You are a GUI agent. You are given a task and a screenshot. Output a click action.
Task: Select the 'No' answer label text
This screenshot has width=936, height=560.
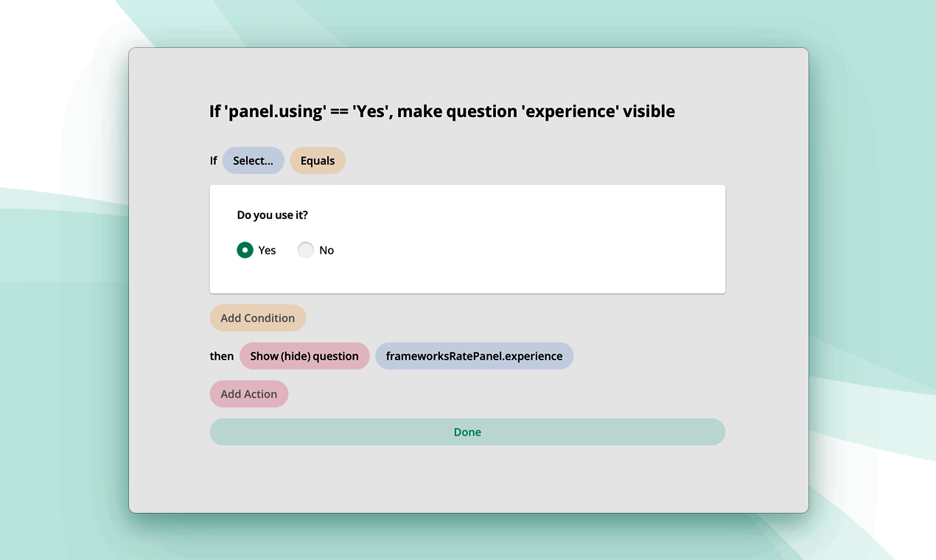[326, 250]
